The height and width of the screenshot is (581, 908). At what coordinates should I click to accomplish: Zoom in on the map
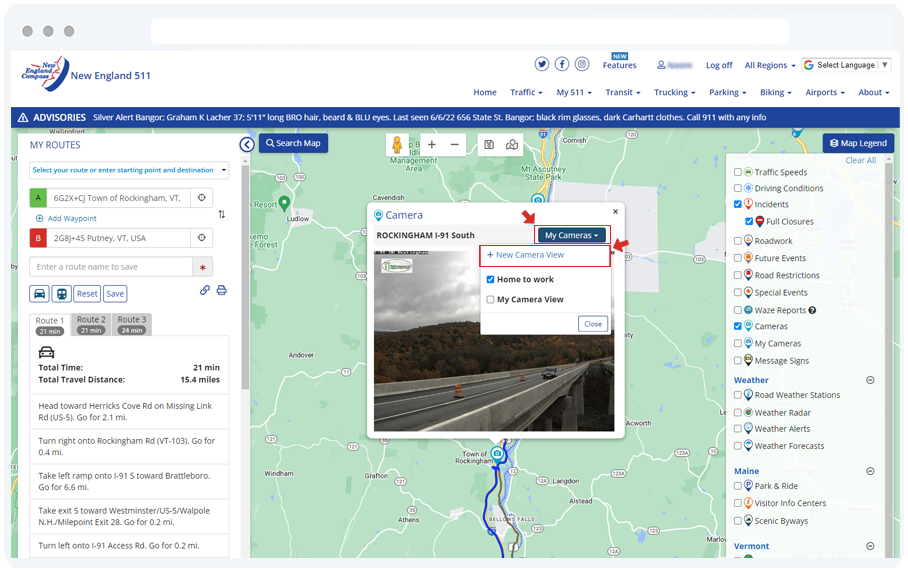(x=432, y=144)
